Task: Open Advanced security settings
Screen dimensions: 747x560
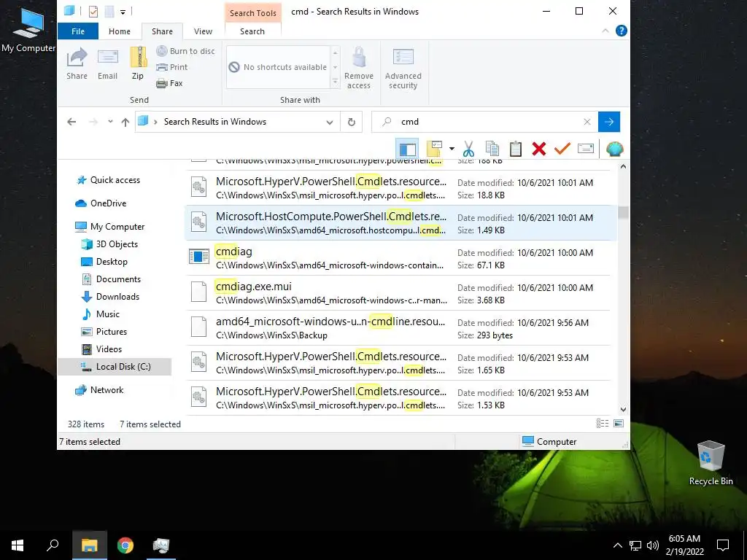Action: pos(403,68)
